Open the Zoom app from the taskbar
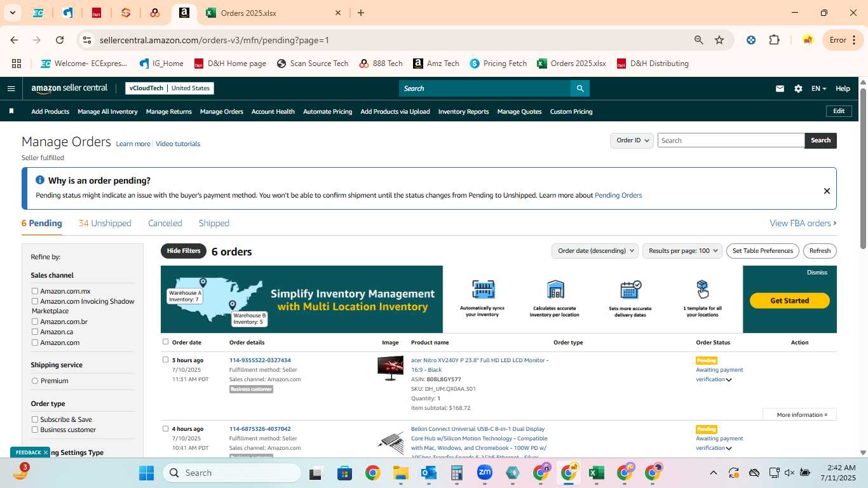The width and height of the screenshot is (868, 488). coord(485,473)
